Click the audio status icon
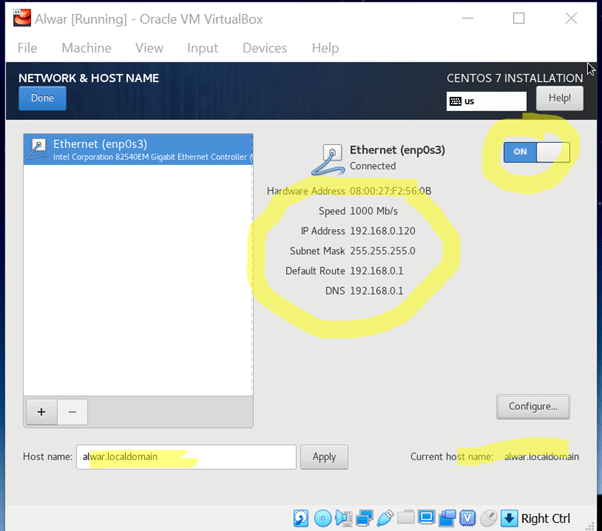The height and width of the screenshot is (531, 602). [343, 518]
